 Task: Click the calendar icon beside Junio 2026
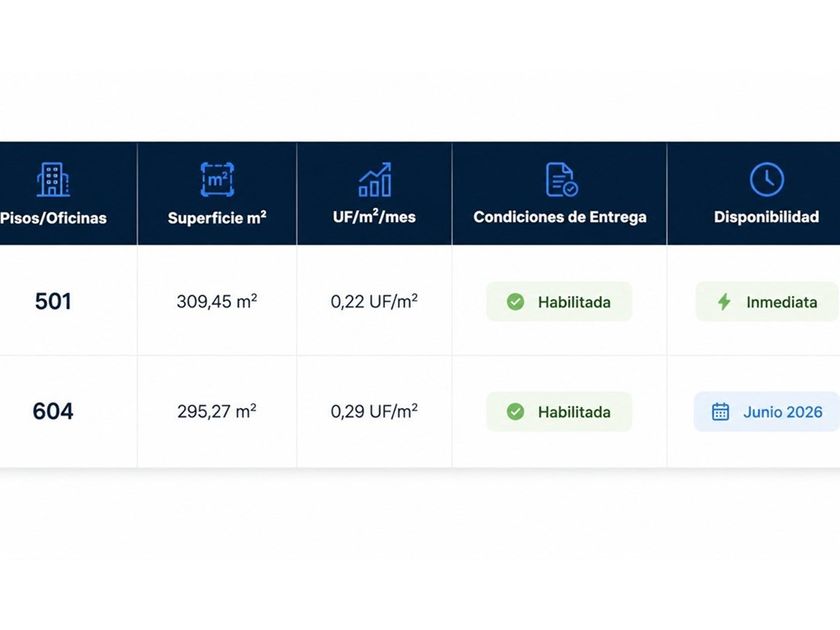tap(720, 411)
